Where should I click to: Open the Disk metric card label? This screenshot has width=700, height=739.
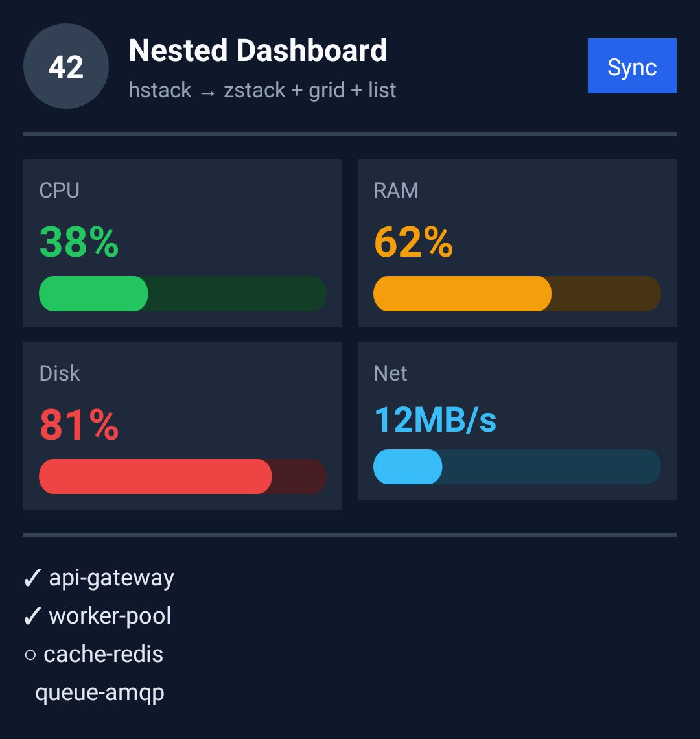[60, 373]
